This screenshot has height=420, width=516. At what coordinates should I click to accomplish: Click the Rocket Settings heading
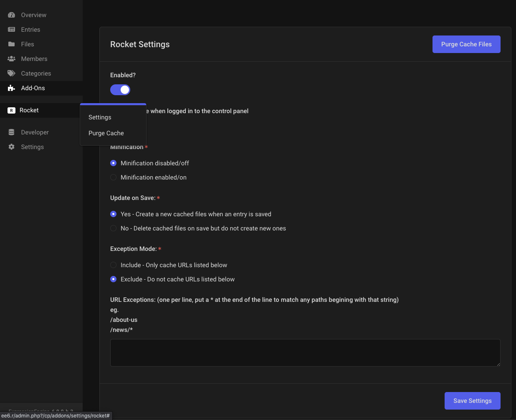[x=140, y=44]
